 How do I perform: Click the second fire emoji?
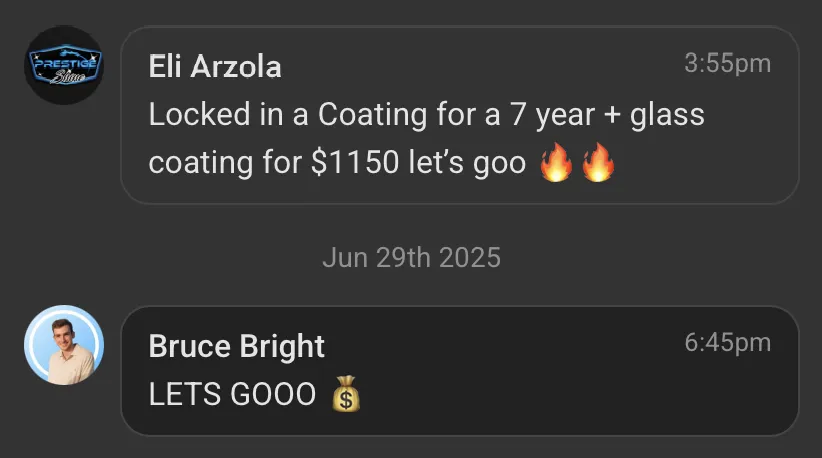pos(598,163)
